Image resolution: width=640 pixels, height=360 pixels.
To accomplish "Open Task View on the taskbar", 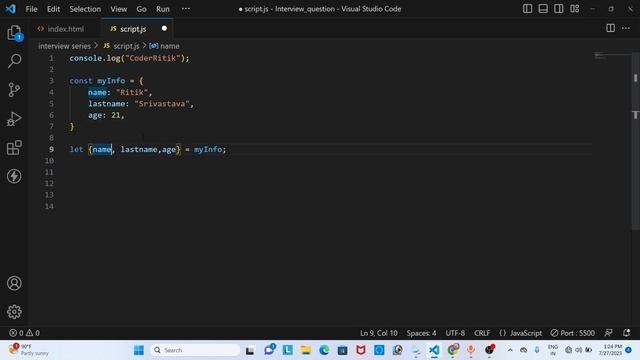I will 250,350.
